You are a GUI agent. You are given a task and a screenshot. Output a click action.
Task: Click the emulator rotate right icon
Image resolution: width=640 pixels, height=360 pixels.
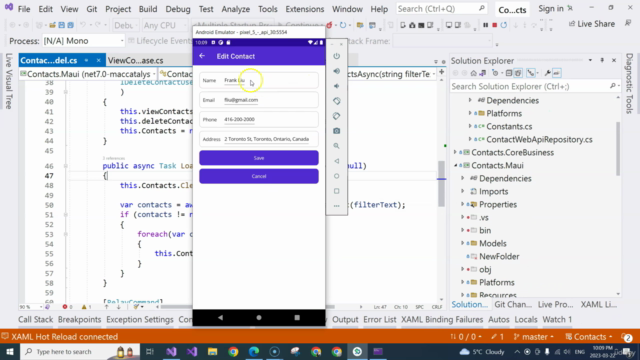(336, 116)
